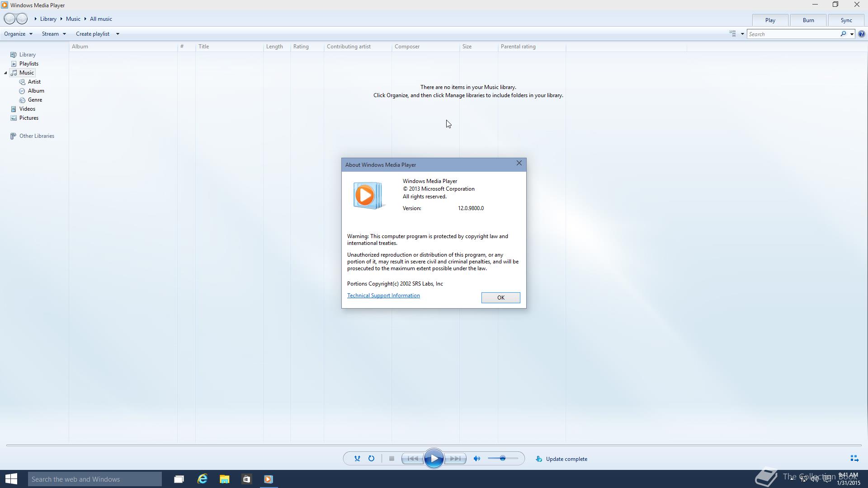The width and height of the screenshot is (868, 488).
Task: Toggle shuffle playback
Action: click(357, 459)
